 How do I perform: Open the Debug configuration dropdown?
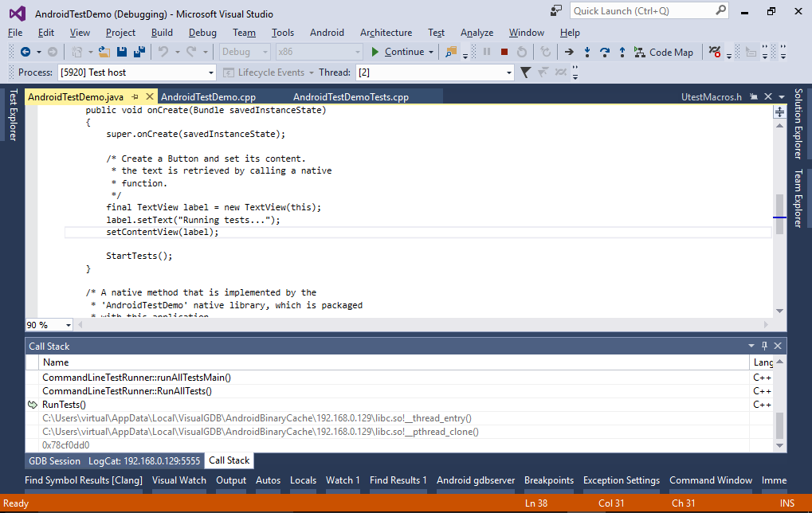(x=245, y=52)
